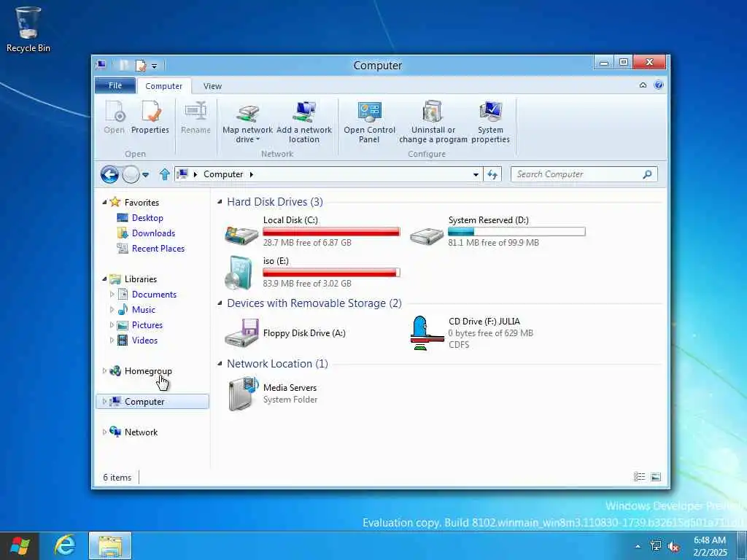The image size is (747, 560).
Task: Switch to the View ribbon tab
Action: pos(212,86)
